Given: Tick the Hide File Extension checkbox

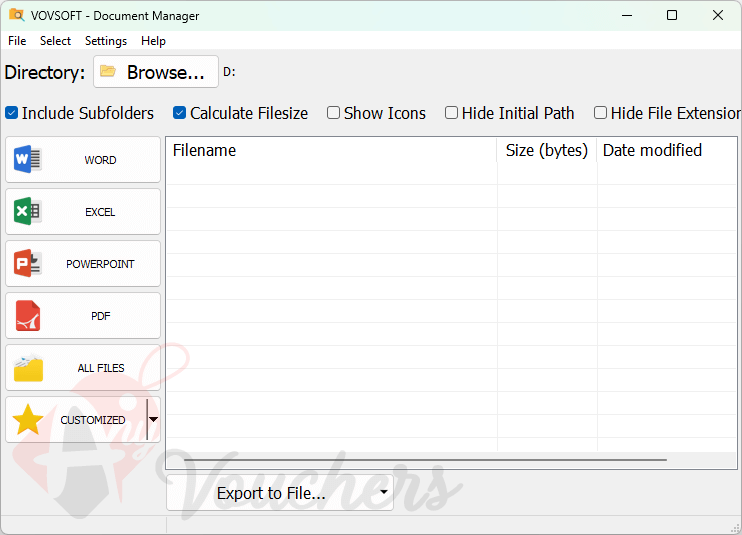Looking at the screenshot, I should pos(600,113).
